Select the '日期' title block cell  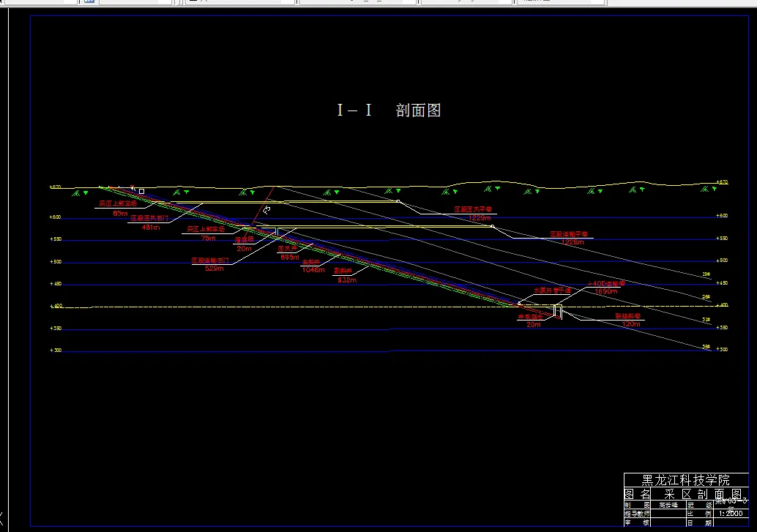(700, 522)
